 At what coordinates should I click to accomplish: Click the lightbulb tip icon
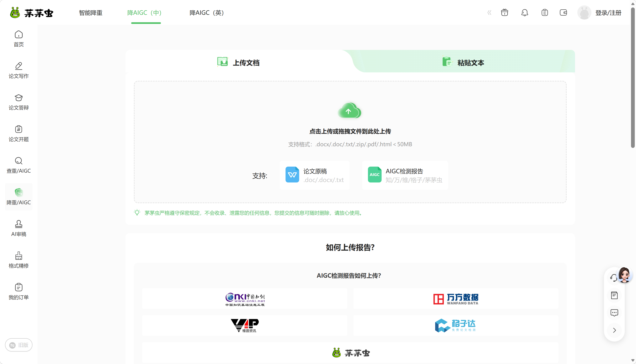[137, 213]
